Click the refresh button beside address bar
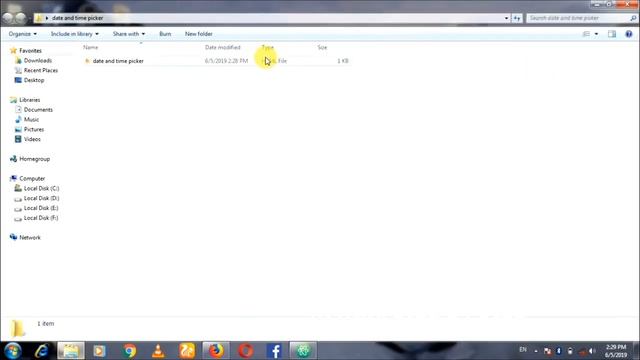This screenshot has width=640, height=360. [x=517, y=18]
